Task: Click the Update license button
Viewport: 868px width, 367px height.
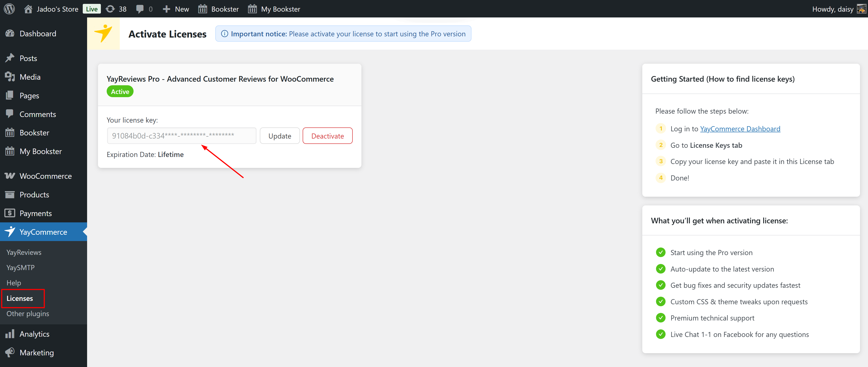Action: (279, 136)
